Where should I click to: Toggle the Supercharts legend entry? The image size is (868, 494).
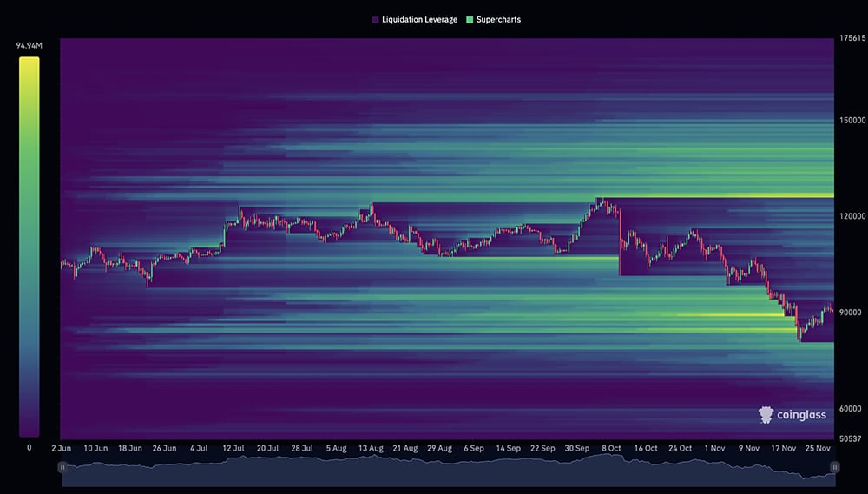tap(493, 19)
